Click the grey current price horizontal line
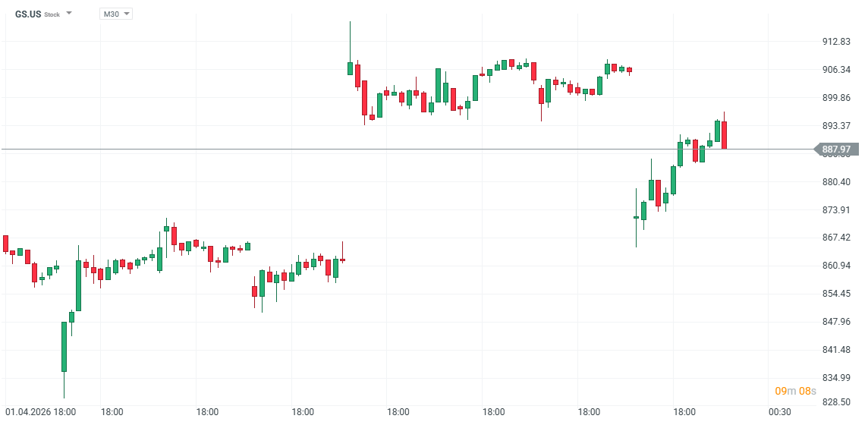Image resolution: width=868 pixels, height=425 pixels. pos(379,150)
